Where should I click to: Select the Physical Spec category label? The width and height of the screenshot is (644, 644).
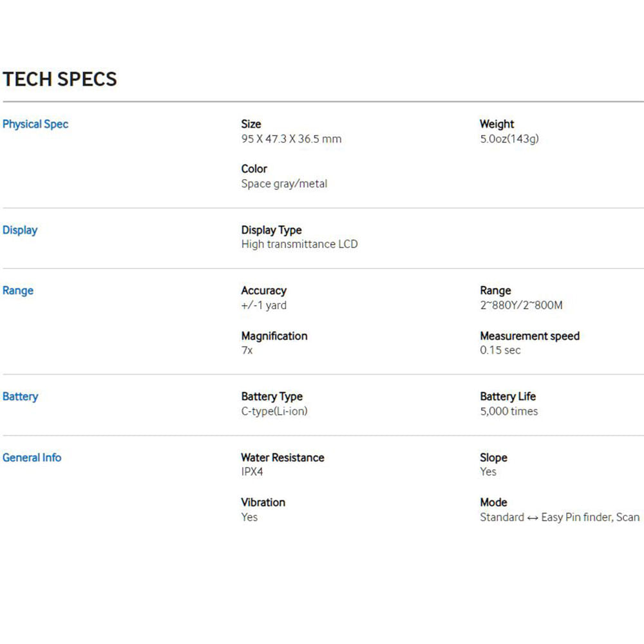click(x=35, y=124)
